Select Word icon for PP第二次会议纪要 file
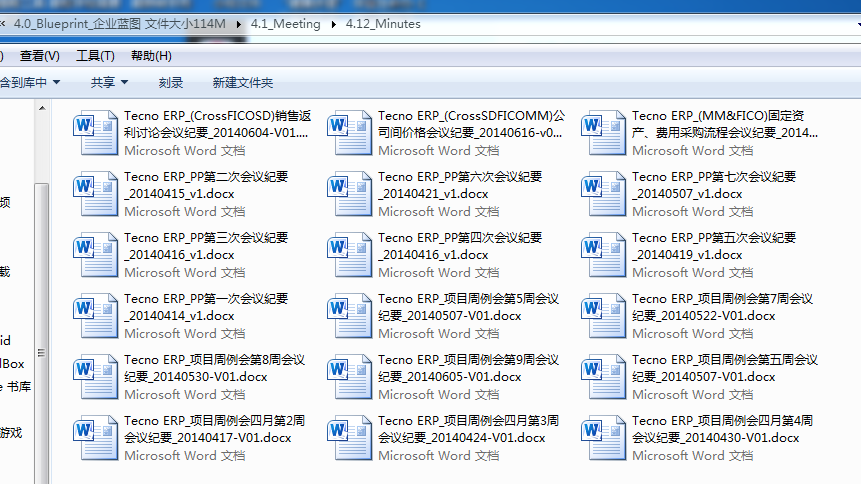 [96, 194]
